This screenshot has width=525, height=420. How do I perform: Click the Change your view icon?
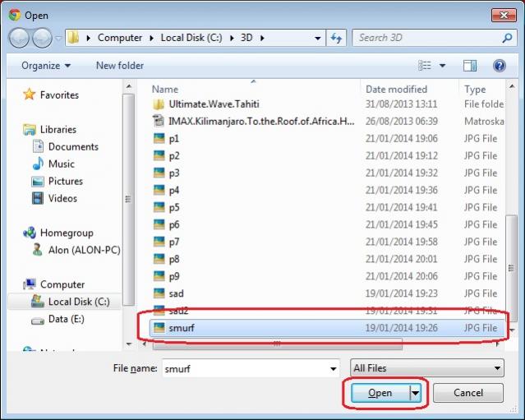[425, 66]
